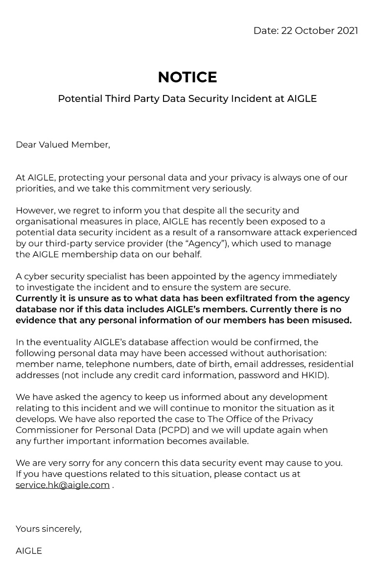Click the 'We are very sorry' sentence
This screenshot has width=375, height=588.
coord(179,463)
